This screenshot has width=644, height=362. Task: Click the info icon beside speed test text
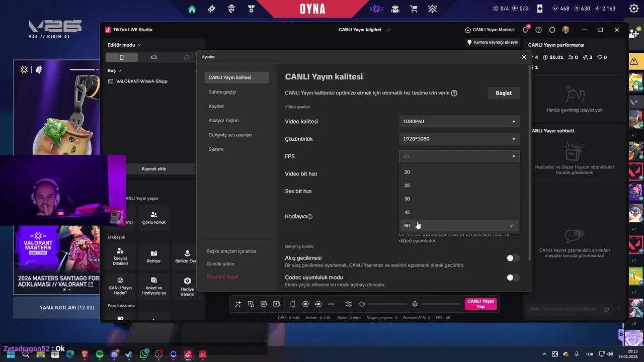(454, 93)
